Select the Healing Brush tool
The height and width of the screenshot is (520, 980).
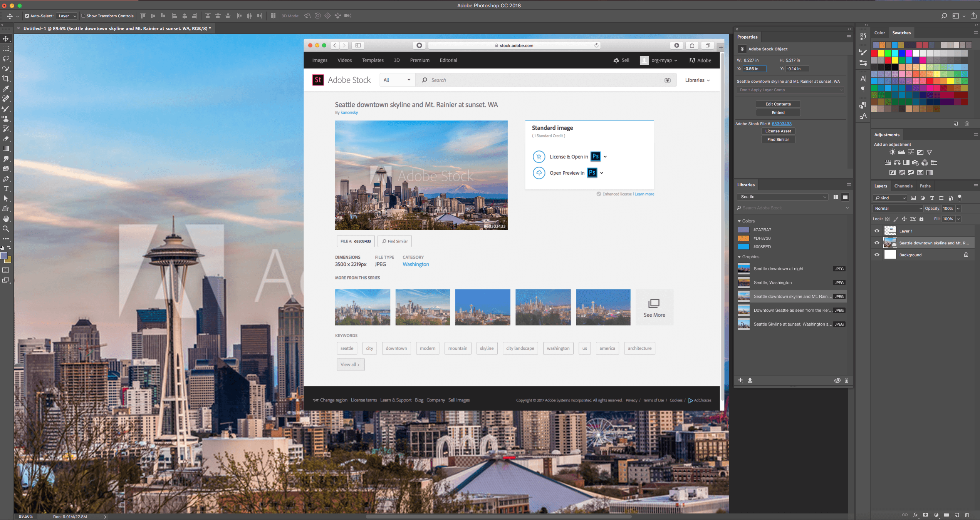click(6, 99)
